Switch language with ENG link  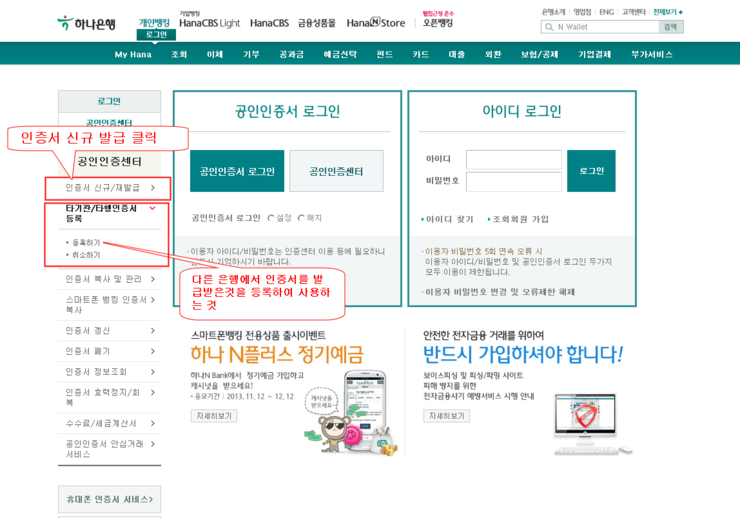click(x=606, y=12)
